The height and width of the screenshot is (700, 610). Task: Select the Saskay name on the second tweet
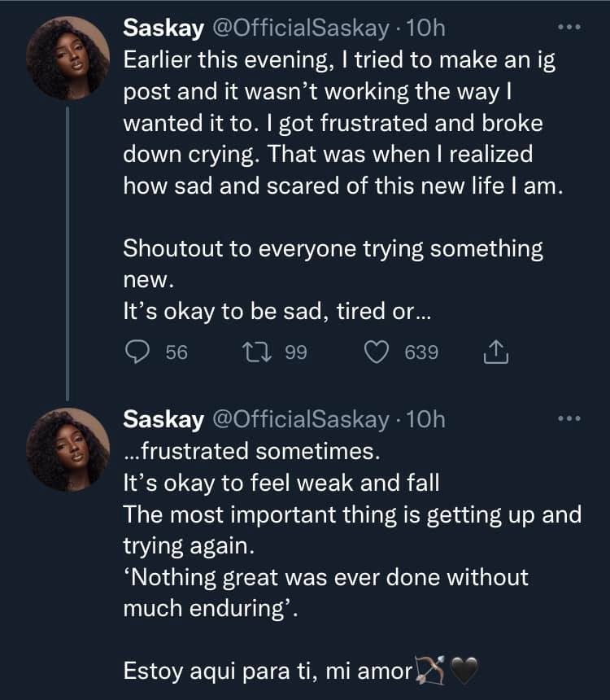point(163,419)
